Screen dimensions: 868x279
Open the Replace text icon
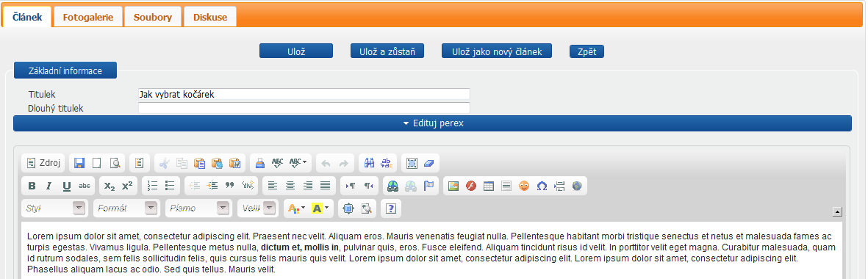(387, 163)
